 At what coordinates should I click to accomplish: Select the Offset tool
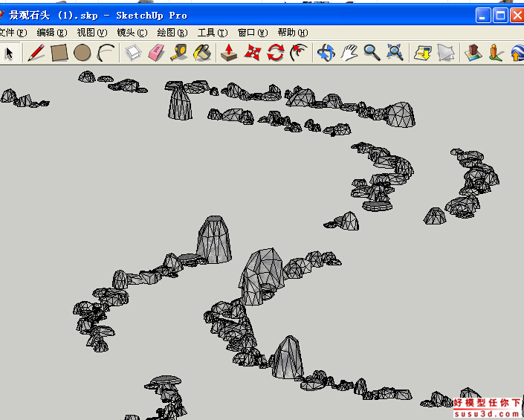coord(299,53)
